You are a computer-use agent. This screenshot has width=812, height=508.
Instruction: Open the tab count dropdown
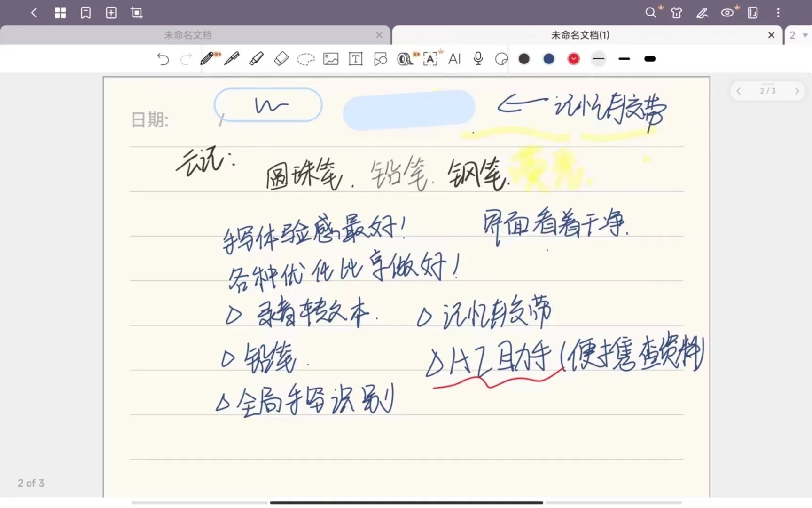(796, 35)
